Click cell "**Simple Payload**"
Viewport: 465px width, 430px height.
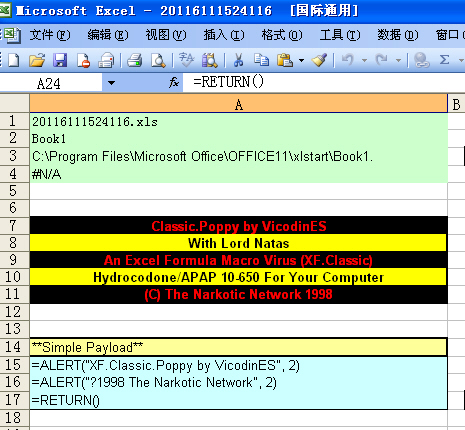(x=239, y=347)
